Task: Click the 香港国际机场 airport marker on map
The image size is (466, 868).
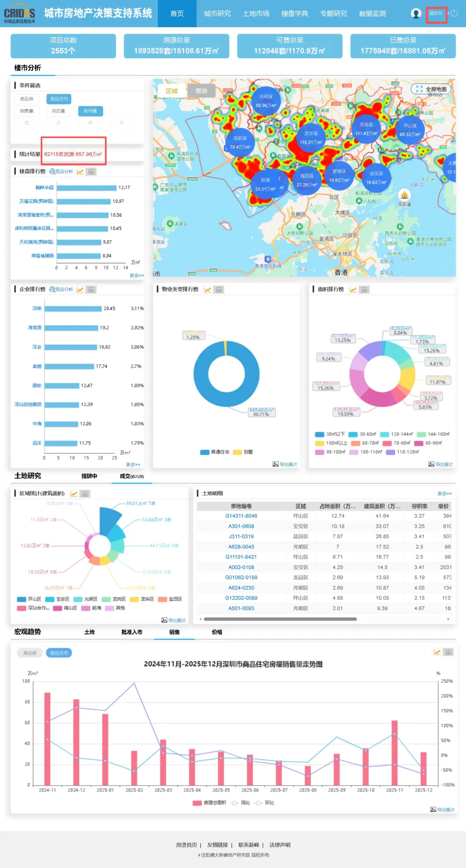Action: pyautogui.click(x=268, y=259)
